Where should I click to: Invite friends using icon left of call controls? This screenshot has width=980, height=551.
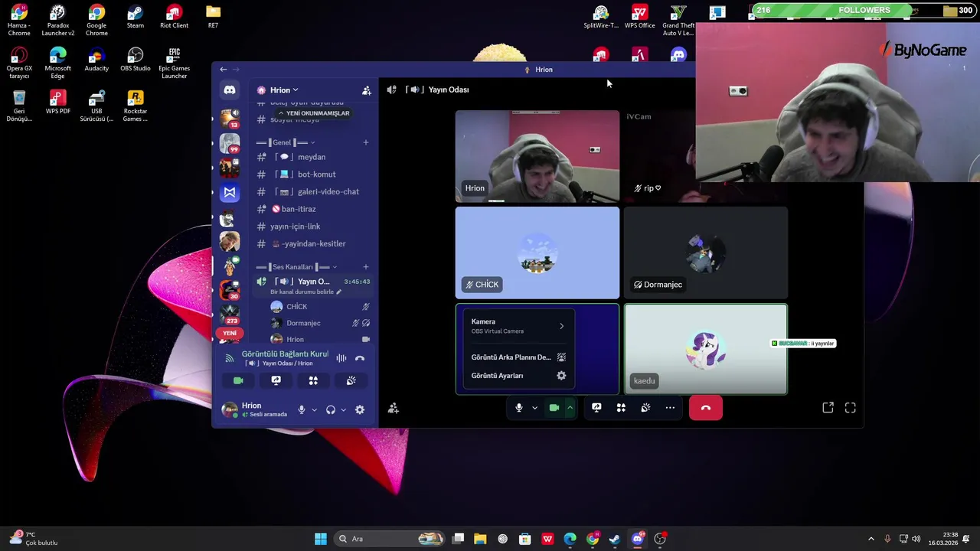[x=394, y=409]
